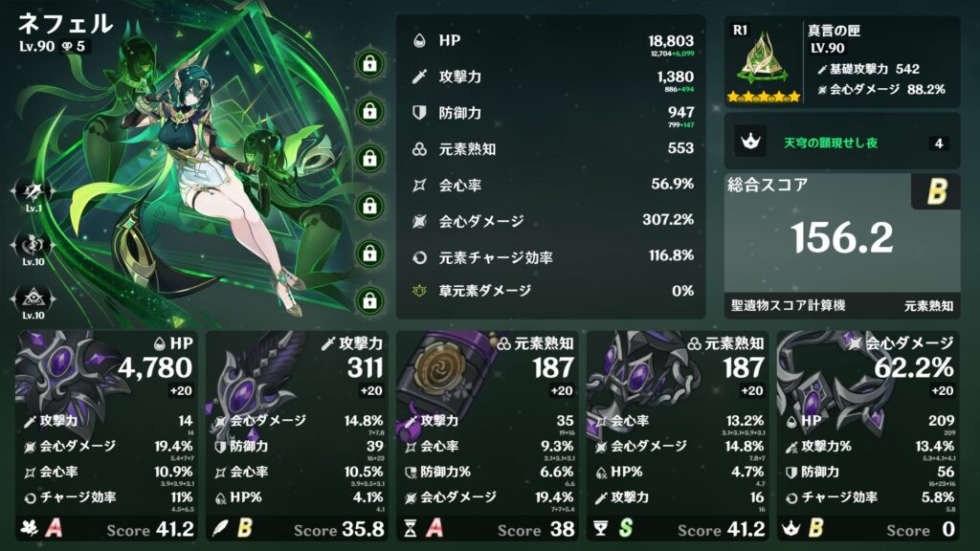Viewport: 980px width, 551px height.
Task: Click the artifact set crown icon beside 天穹の顕現せし夜
Action: [750, 142]
